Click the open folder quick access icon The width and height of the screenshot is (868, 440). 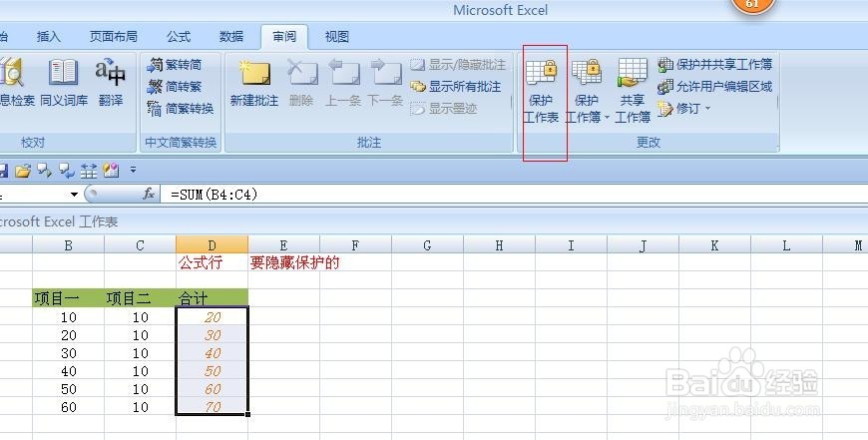coord(23,171)
